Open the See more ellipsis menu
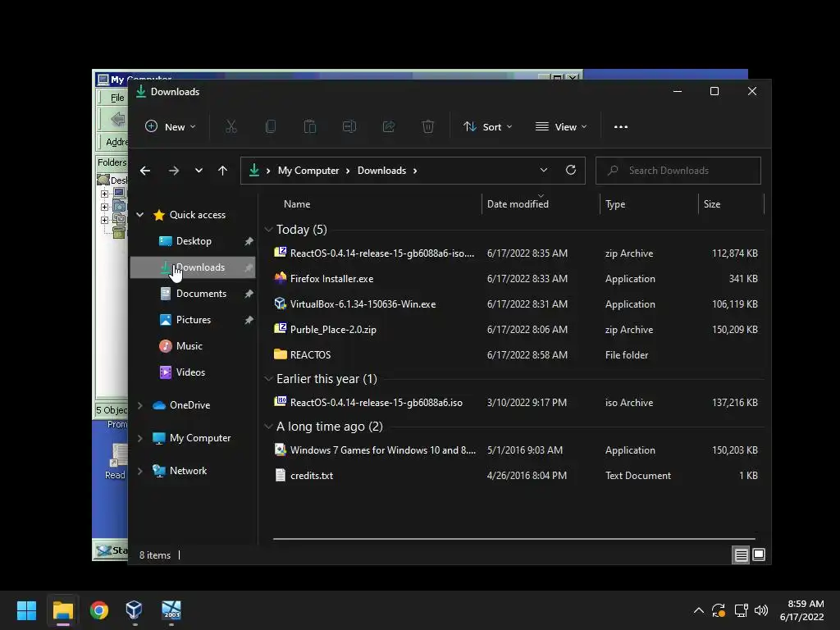 coord(621,127)
